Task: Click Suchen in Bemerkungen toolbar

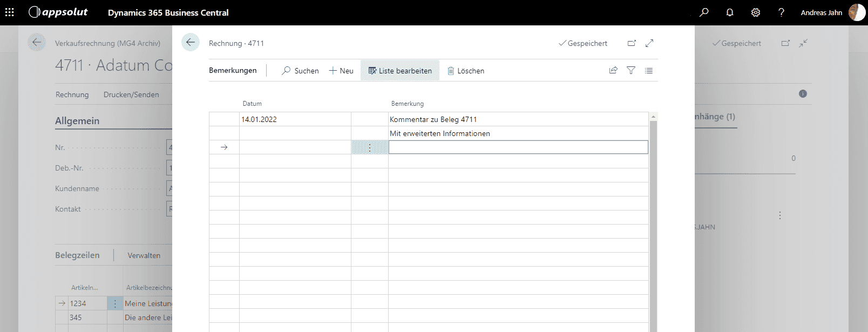Action: 300,71
